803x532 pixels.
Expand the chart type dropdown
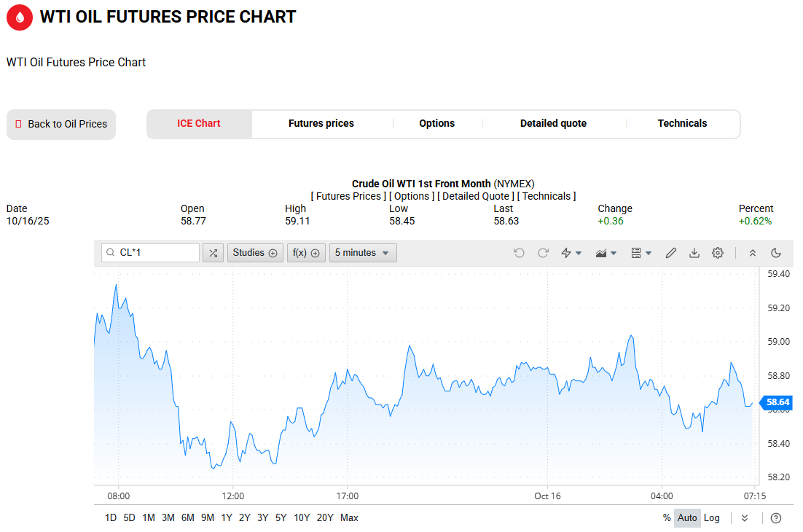click(x=606, y=253)
